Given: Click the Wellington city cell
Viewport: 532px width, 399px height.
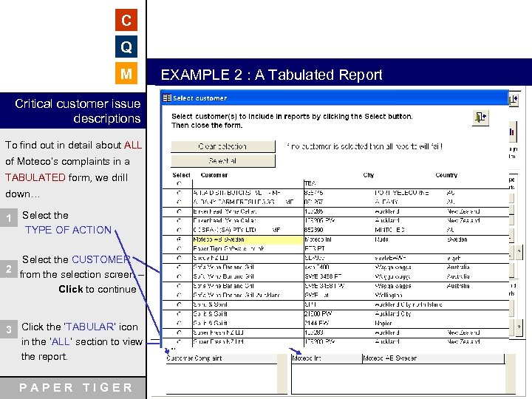Looking at the screenshot, I should [x=389, y=295].
